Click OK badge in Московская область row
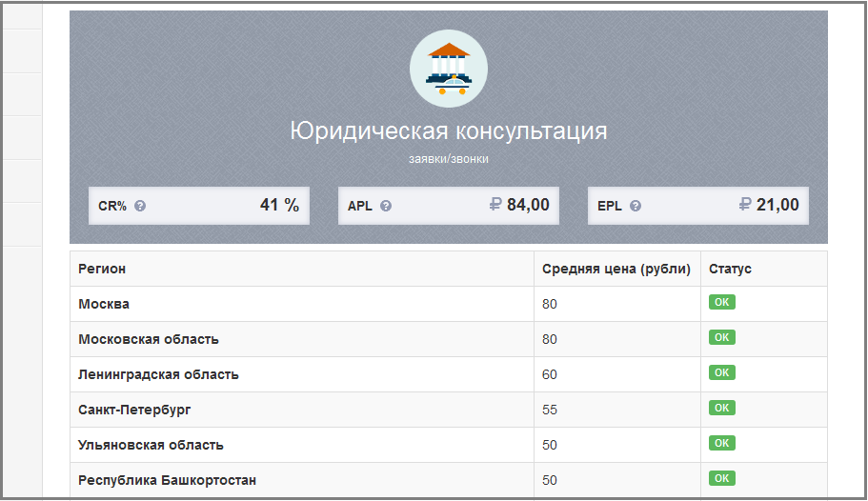868x501 pixels. click(x=721, y=337)
